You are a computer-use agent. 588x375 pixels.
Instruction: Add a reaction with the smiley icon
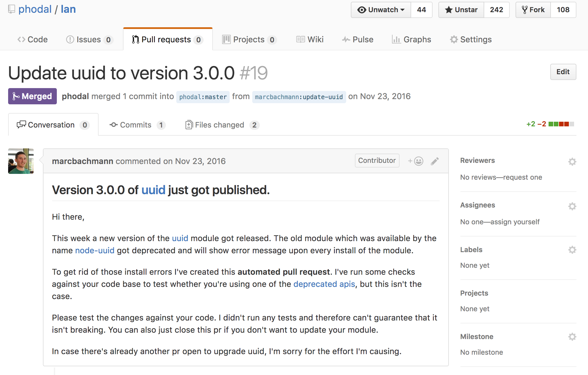click(415, 161)
